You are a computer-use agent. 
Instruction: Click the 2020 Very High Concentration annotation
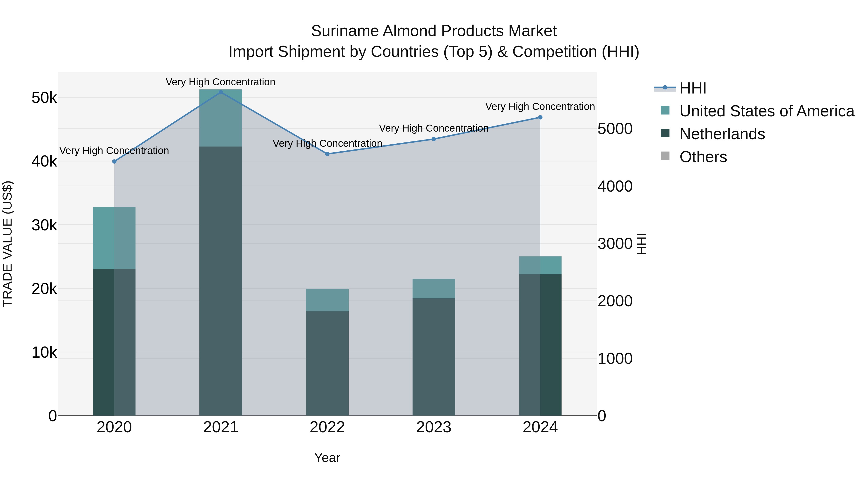114,151
